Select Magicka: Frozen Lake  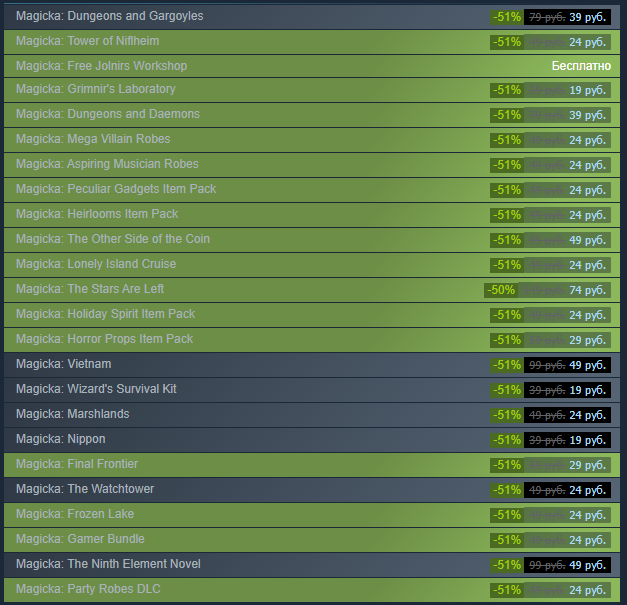(312, 515)
